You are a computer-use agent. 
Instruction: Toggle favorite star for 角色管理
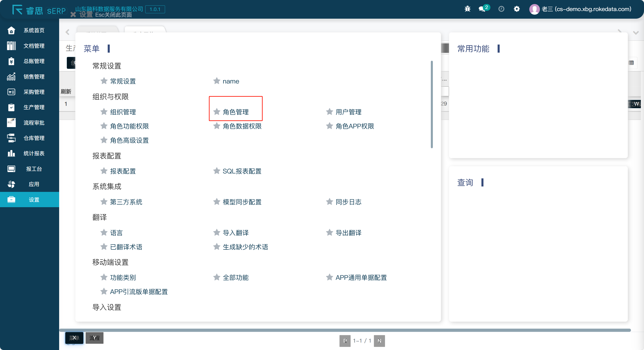click(x=217, y=112)
